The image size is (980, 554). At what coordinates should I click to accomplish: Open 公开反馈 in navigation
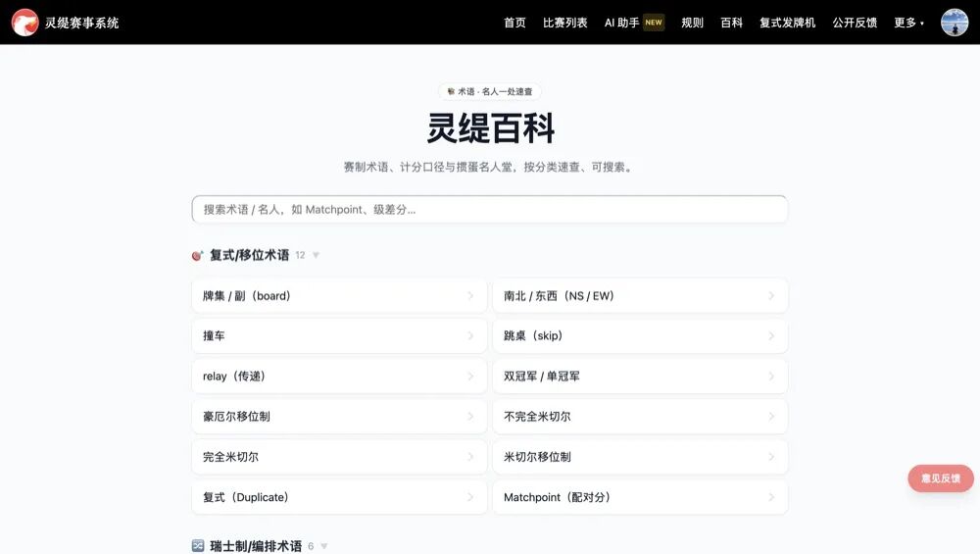click(x=855, y=23)
